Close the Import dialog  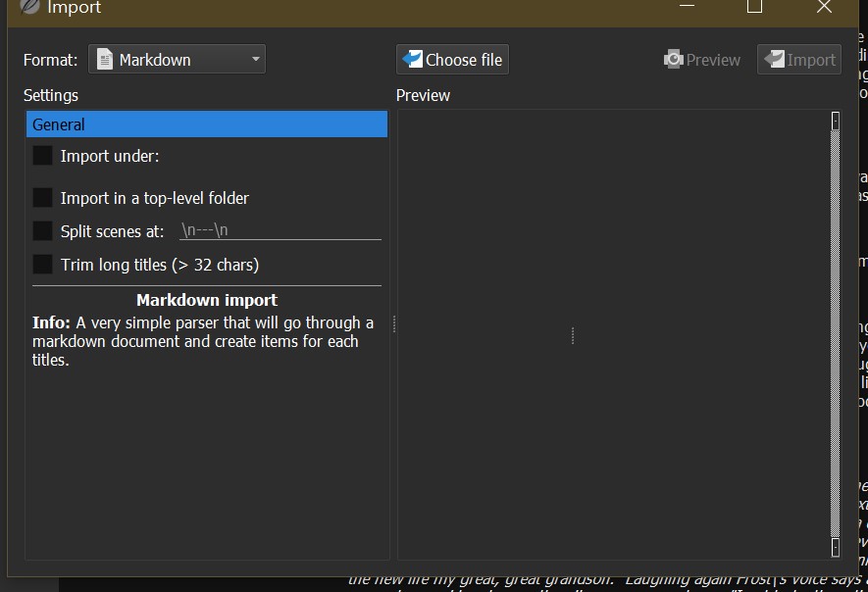pyautogui.click(x=823, y=7)
